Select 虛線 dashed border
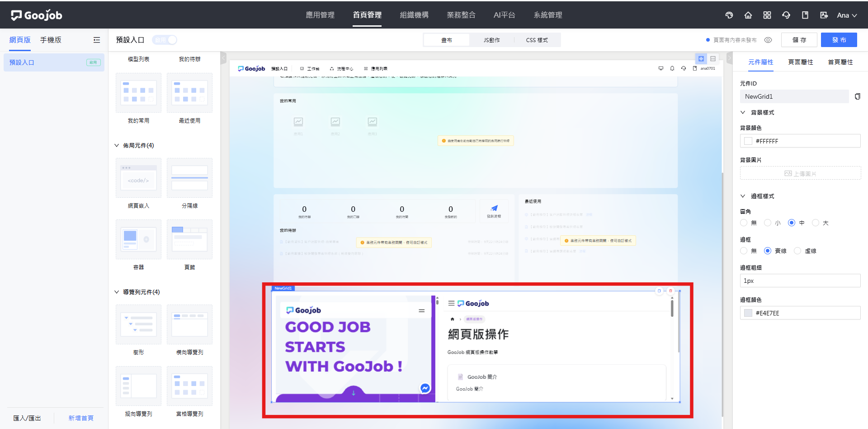868x429 pixels. [x=797, y=251]
